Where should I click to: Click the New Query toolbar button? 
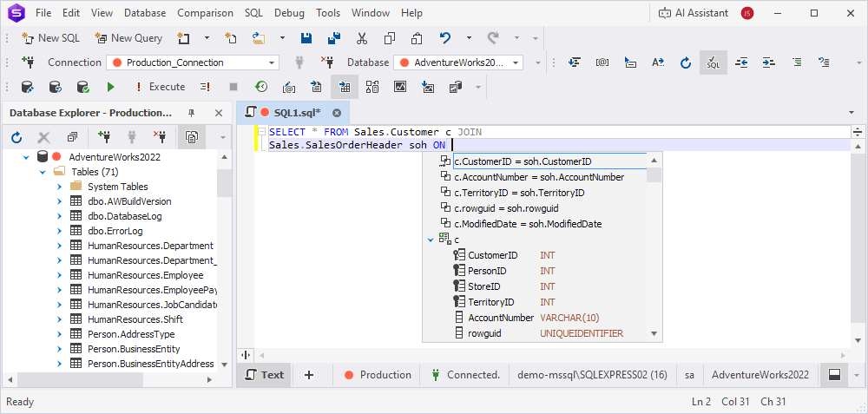pyautogui.click(x=128, y=38)
